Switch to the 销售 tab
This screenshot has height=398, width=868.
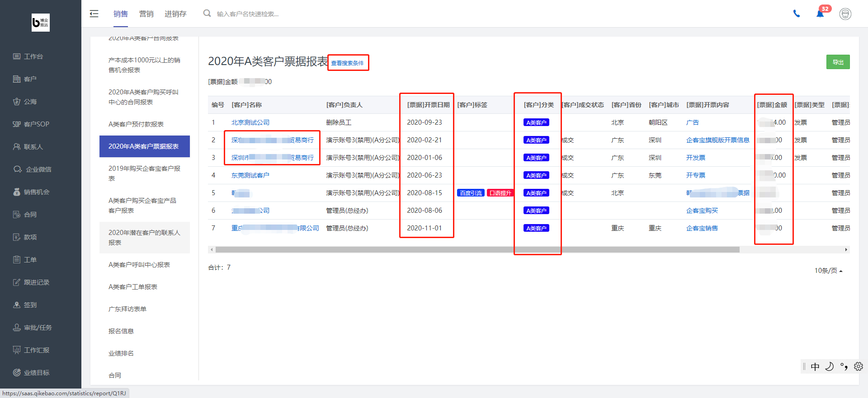pyautogui.click(x=121, y=14)
